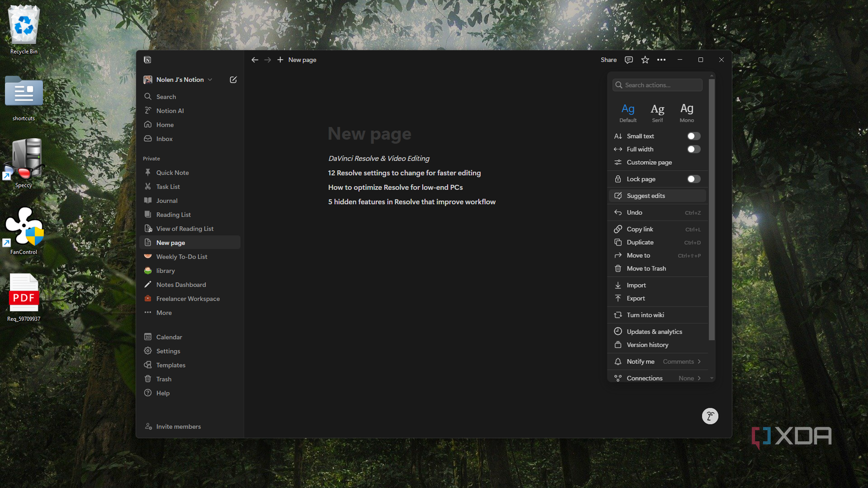Expand the Nolen J's Notion workspace switcher
The width and height of the screenshot is (868, 488).
pyautogui.click(x=178, y=80)
